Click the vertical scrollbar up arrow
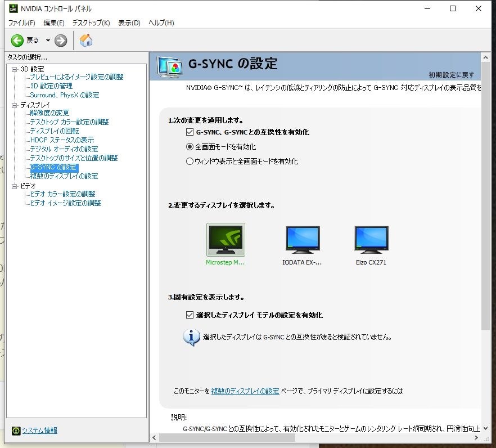The width and height of the screenshot is (496, 448). [485, 57]
